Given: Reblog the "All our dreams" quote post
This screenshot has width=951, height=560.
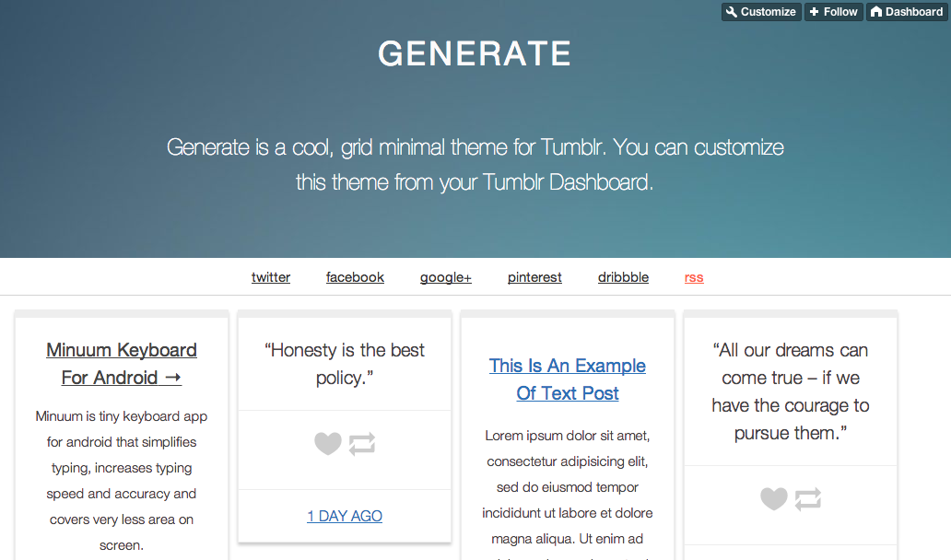Looking at the screenshot, I should pyautogui.click(x=808, y=498).
